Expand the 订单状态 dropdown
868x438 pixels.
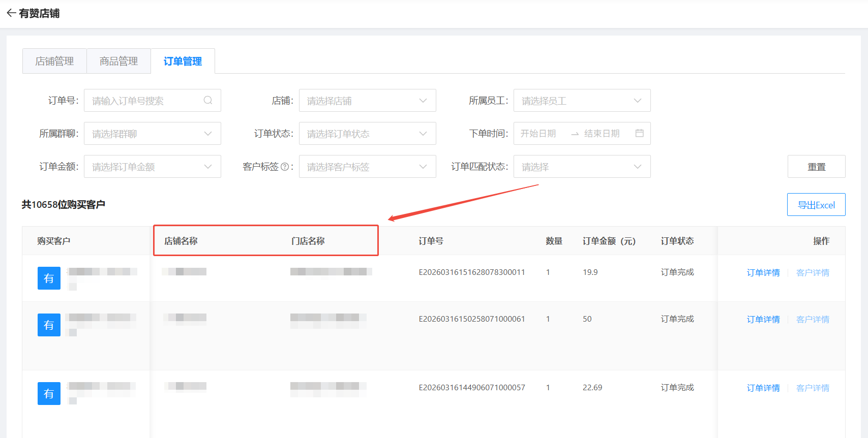point(367,134)
